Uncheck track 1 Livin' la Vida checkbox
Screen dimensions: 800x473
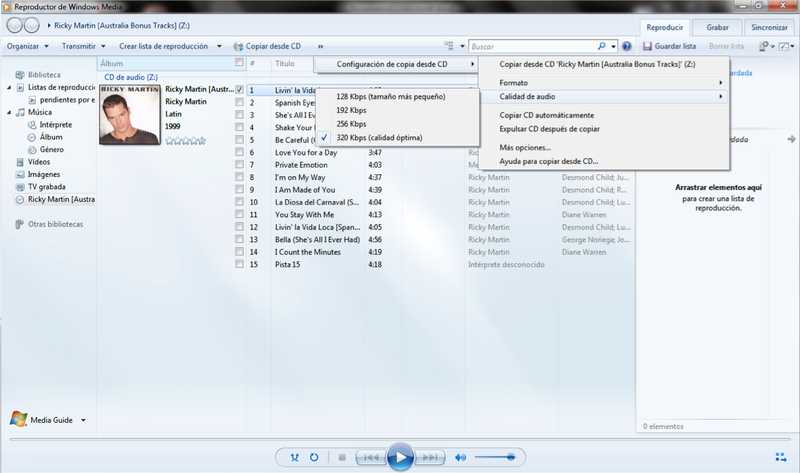point(239,89)
